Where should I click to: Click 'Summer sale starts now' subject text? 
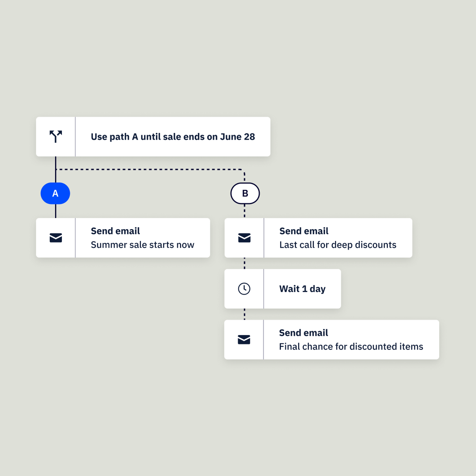(x=142, y=245)
